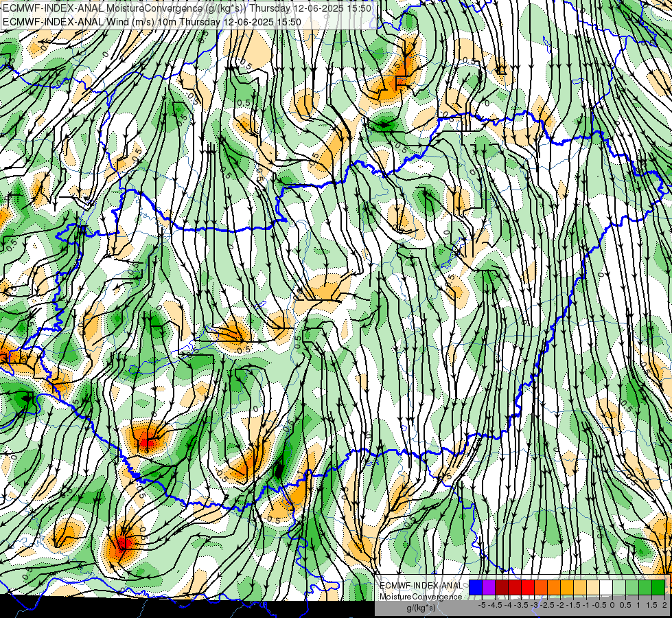The image size is (672, 618).
Task: Click the light orange swatch between -1.5 and -1
Action: pos(580,587)
